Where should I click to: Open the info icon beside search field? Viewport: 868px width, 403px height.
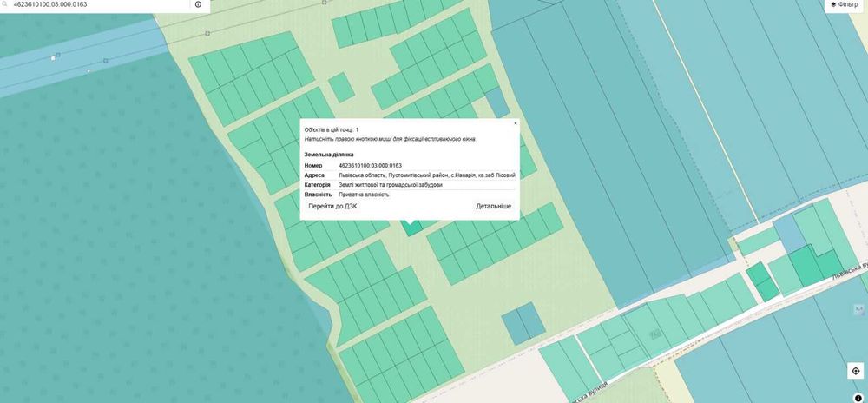198,4
